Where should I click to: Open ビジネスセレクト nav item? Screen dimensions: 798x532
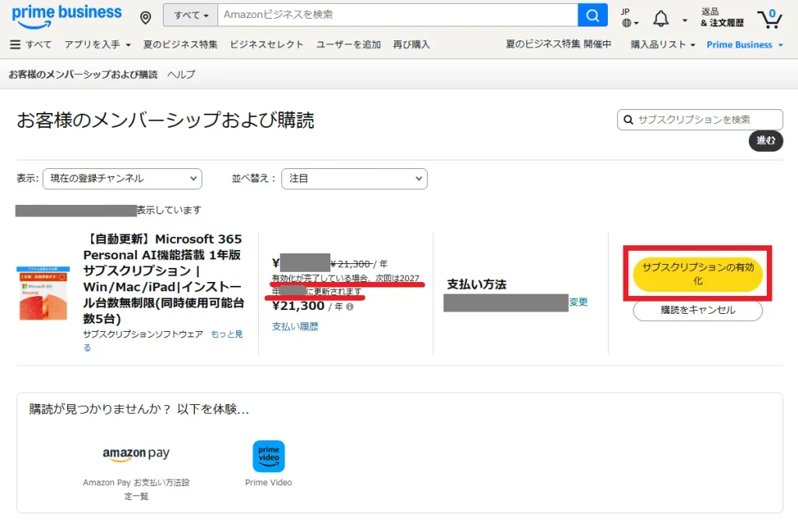[x=267, y=44]
